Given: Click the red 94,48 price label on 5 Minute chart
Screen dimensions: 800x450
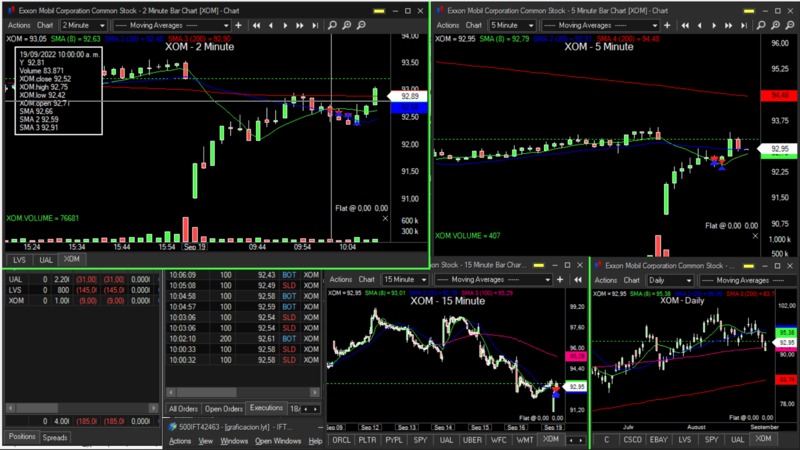Looking at the screenshot, I should click(776, 95).
